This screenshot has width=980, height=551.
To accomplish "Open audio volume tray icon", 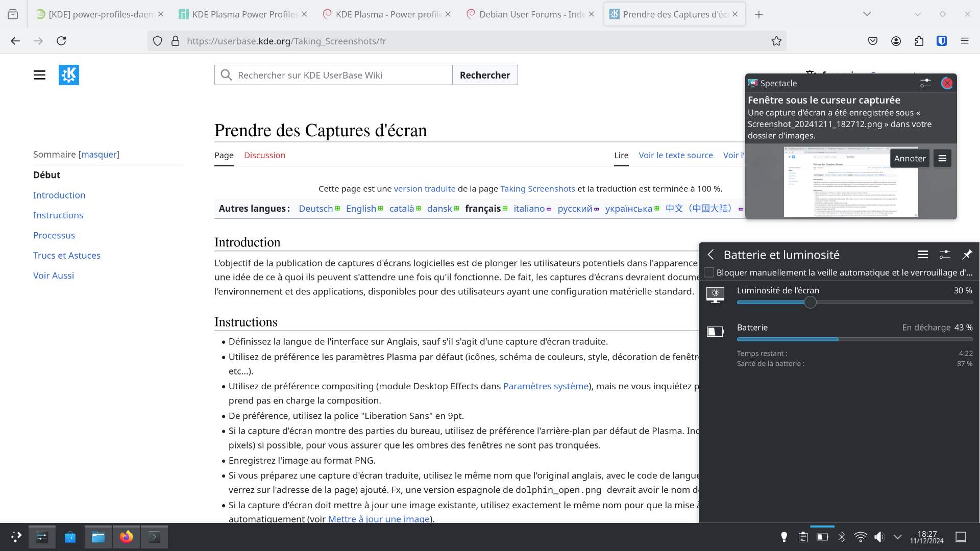I will click(x=879, y=537).
